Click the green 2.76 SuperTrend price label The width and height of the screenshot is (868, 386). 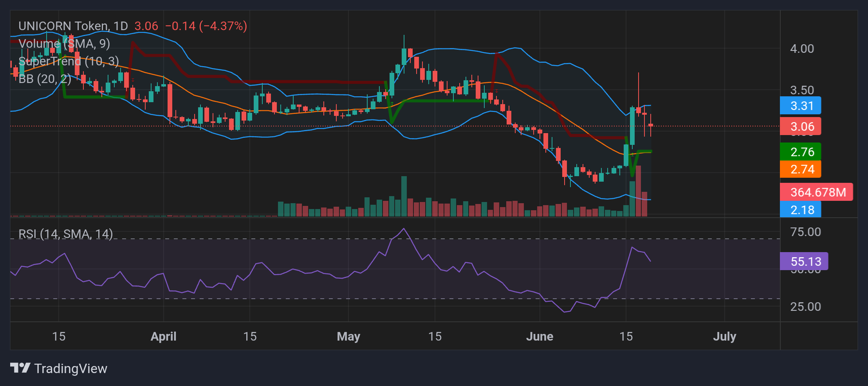click(x=800, y=152)
